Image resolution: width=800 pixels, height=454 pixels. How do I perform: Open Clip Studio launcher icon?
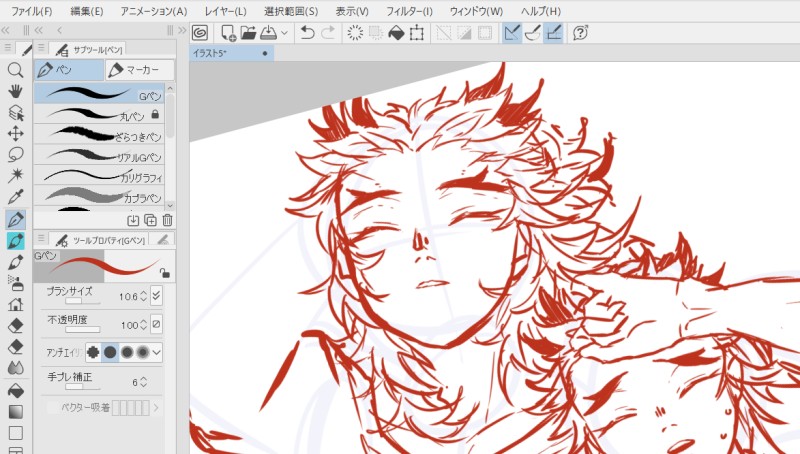point(200,33)
